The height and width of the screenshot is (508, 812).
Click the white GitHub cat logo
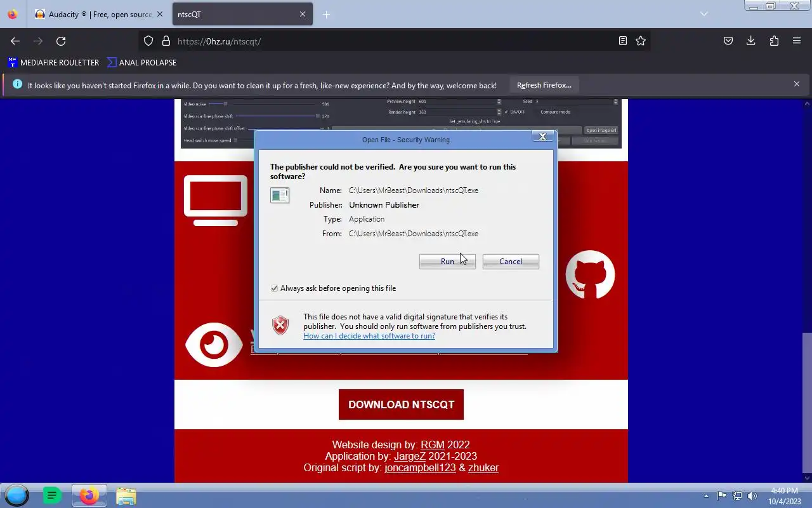(x=590, y=274)
